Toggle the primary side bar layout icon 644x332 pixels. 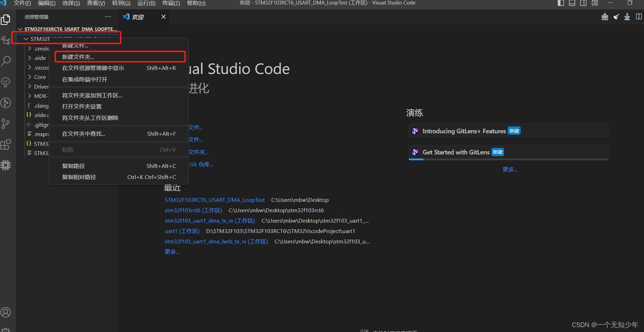point(561,3)
